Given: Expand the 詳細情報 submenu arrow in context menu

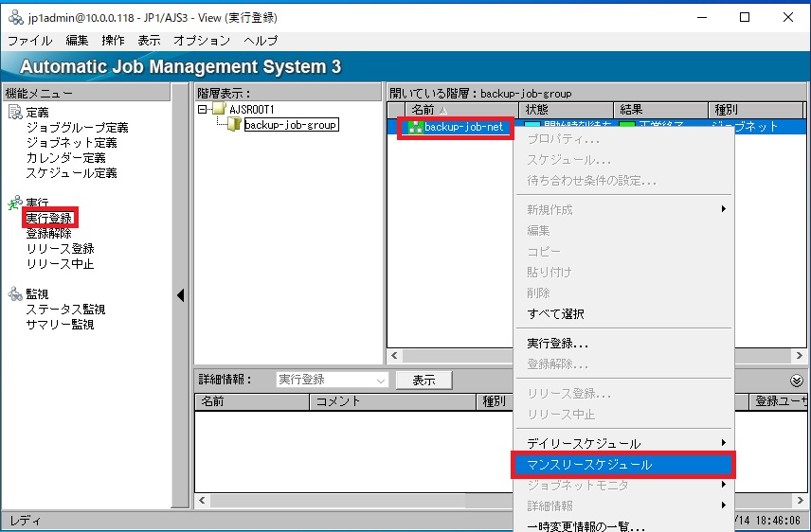Looking at the screenshot, I should tap(724, 505).
